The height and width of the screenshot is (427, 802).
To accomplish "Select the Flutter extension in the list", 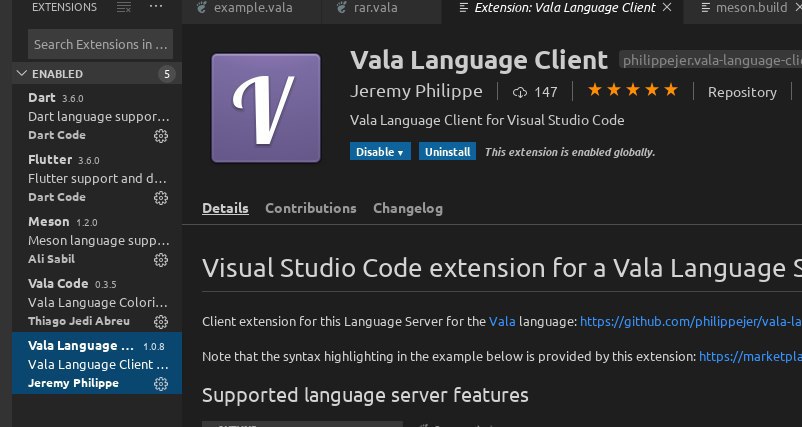I will (x=97, y=178).
